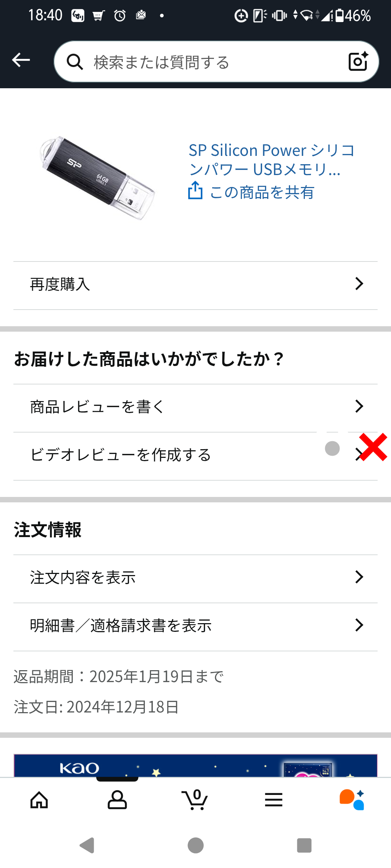Tap the magnifying glass search icon
The height and width of the screenshot is (868, 391).
coord(75,62)
